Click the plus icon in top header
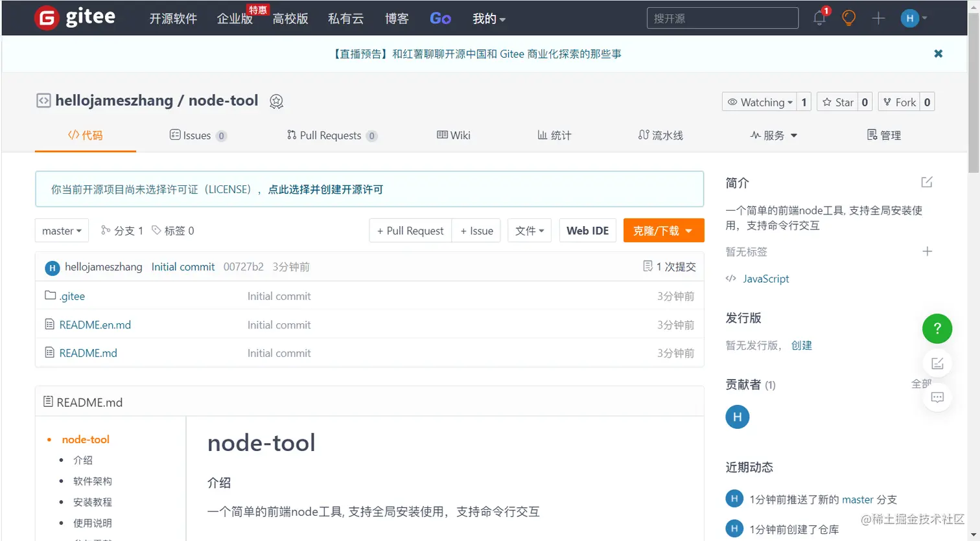This screenshot has height=541, width=980. [878, 18]
